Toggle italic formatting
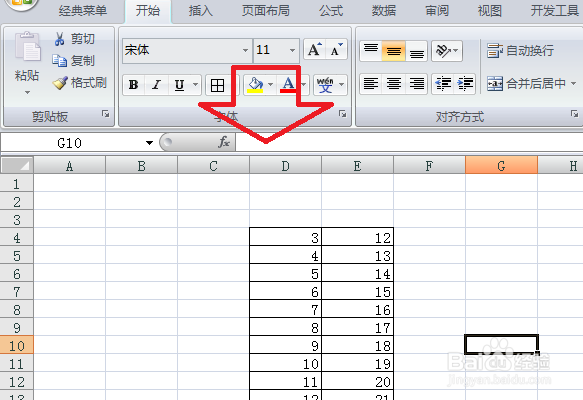 point(157,85)
